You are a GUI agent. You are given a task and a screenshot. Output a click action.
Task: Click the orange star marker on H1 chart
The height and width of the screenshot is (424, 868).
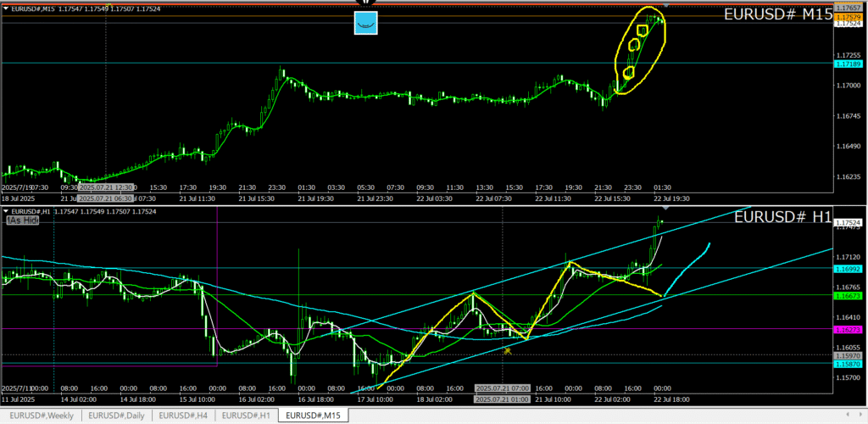click(507, 350)
